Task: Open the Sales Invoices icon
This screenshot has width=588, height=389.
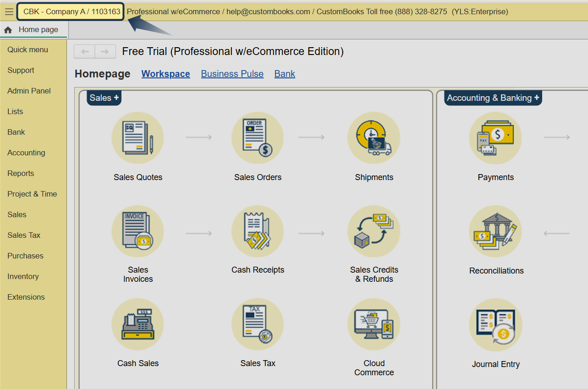Action: click(x=137, y=231)
